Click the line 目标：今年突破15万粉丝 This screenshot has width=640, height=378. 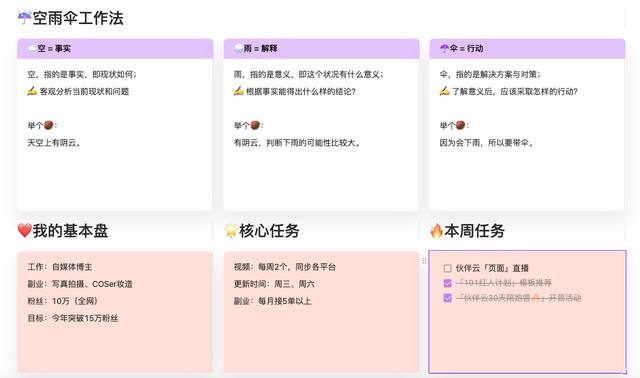click(73, 318)
